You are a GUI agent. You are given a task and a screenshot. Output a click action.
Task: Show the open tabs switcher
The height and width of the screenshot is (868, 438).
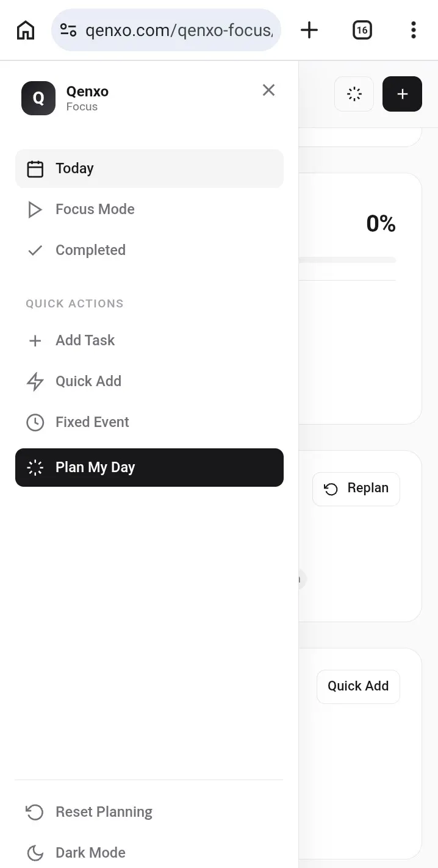(x=362, y=30)
